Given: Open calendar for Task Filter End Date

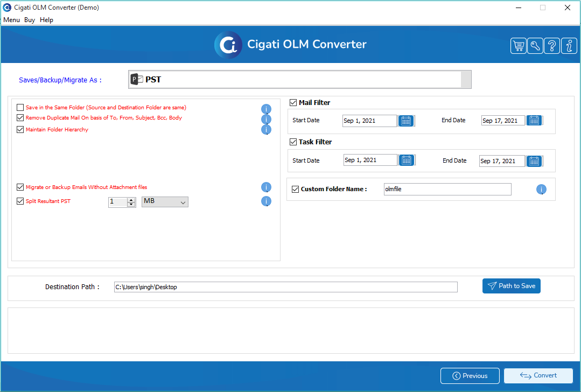Looking at the screenshot, I should coord(534,161).
